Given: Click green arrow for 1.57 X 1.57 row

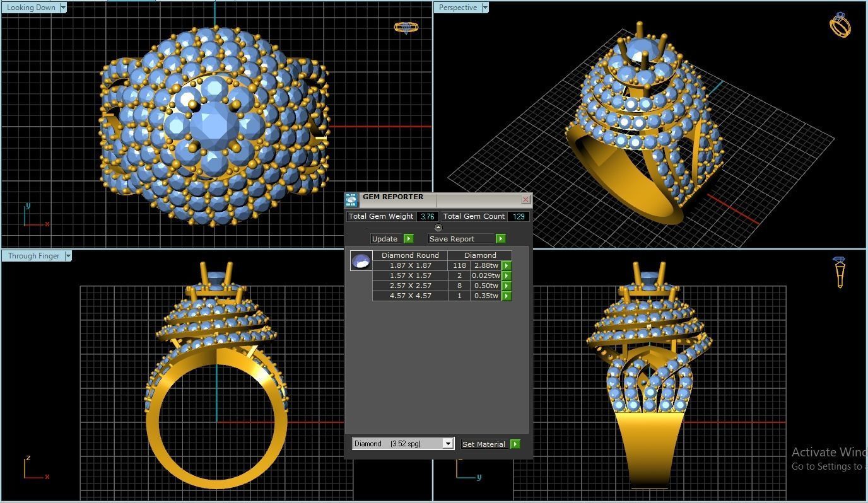Looking at the screenshot, I should (x=507, y=275).
